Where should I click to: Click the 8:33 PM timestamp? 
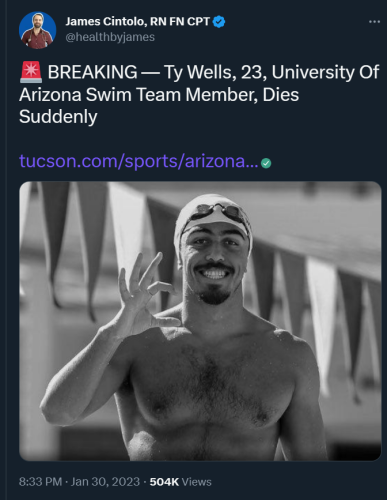(x=41, y=482)
